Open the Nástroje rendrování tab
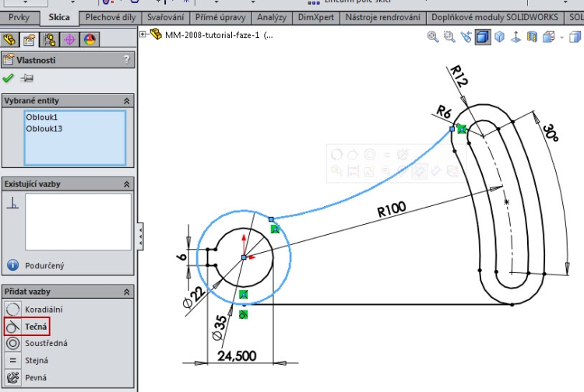 point(382,17)
